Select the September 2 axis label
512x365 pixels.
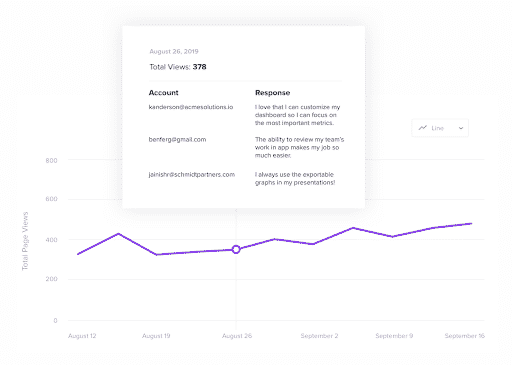319,336
